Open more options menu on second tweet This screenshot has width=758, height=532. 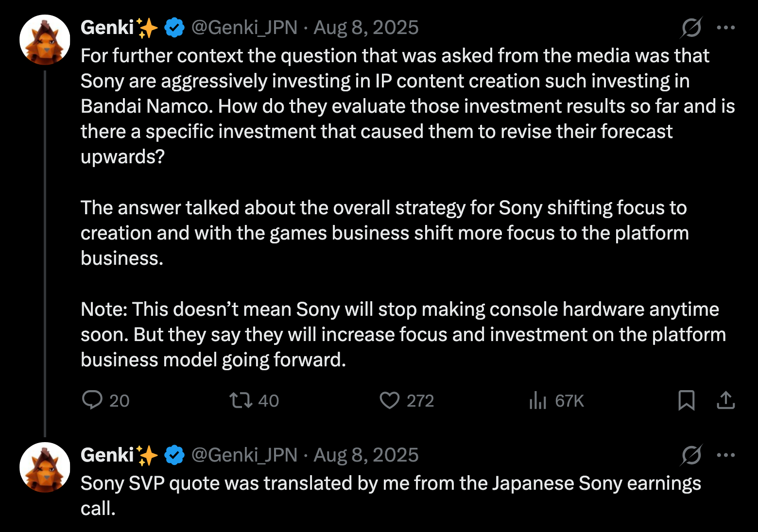coord(725,455)
